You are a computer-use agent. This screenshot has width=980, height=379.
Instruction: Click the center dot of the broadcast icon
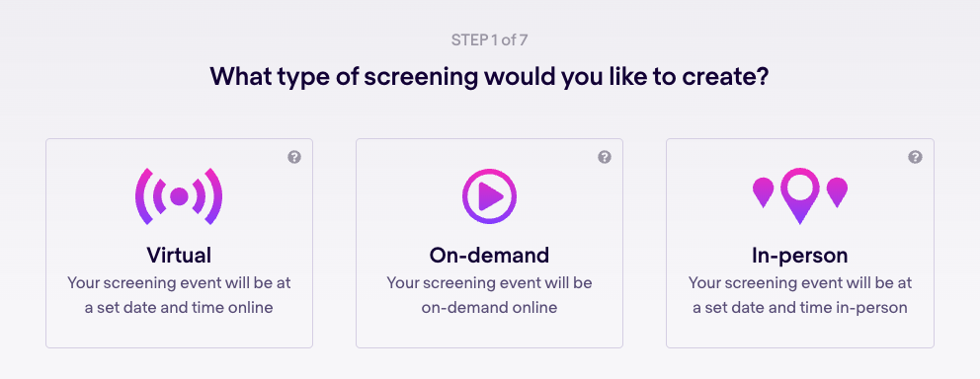[x=179, y=196]
